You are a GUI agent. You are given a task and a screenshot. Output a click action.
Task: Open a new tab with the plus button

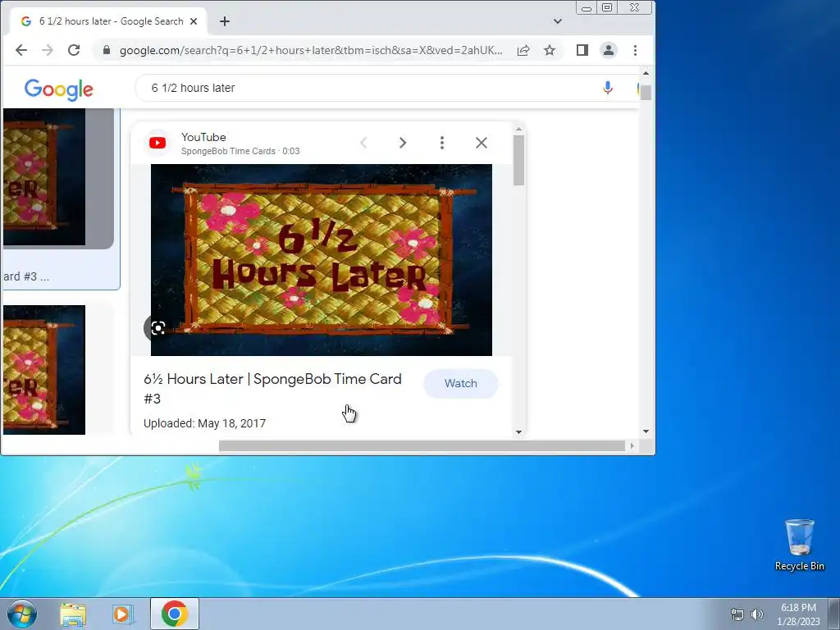tap(225, 21)
